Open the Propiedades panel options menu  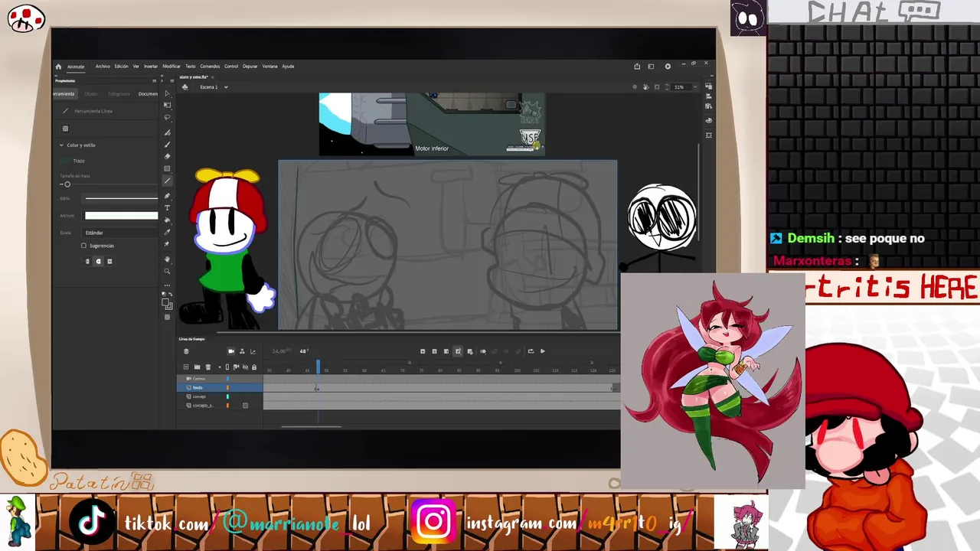[x=154, y=80]
